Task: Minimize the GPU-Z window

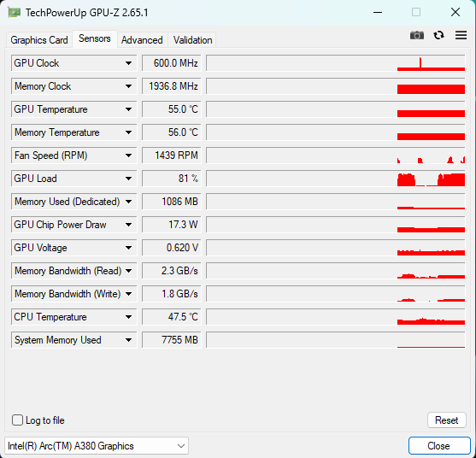Action: (378, 13)
